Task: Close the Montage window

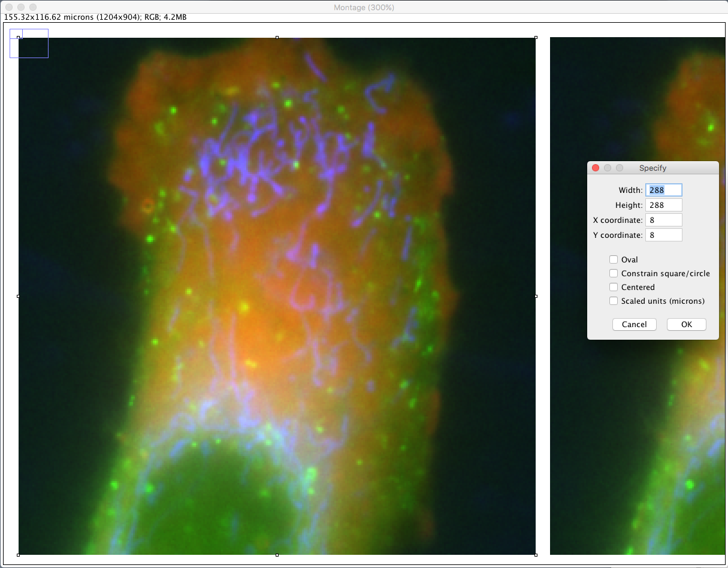Action: tap(8, 7)
